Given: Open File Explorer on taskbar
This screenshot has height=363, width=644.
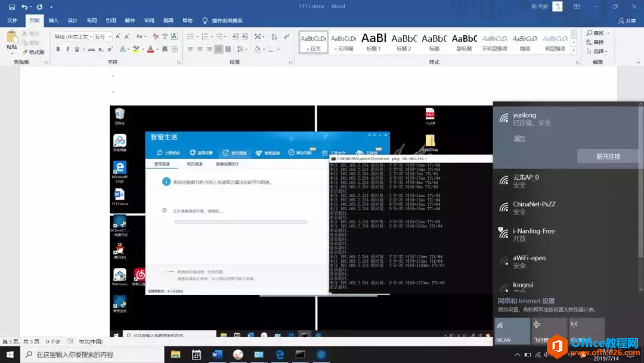Looking at the screenshot, I should point(175,355).
